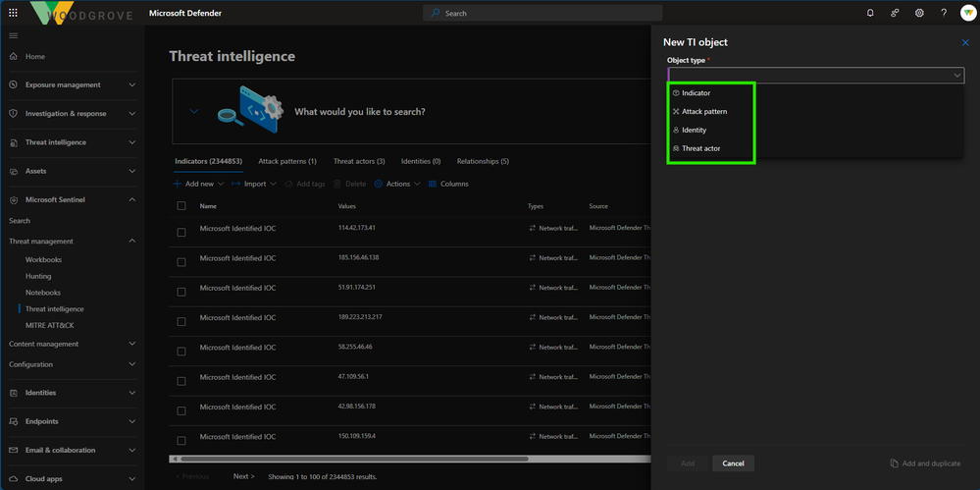This screenshot has height=490, width=980.
Task: Switch to Threat actors (3) tab
Action: click(x=359, y=161)
